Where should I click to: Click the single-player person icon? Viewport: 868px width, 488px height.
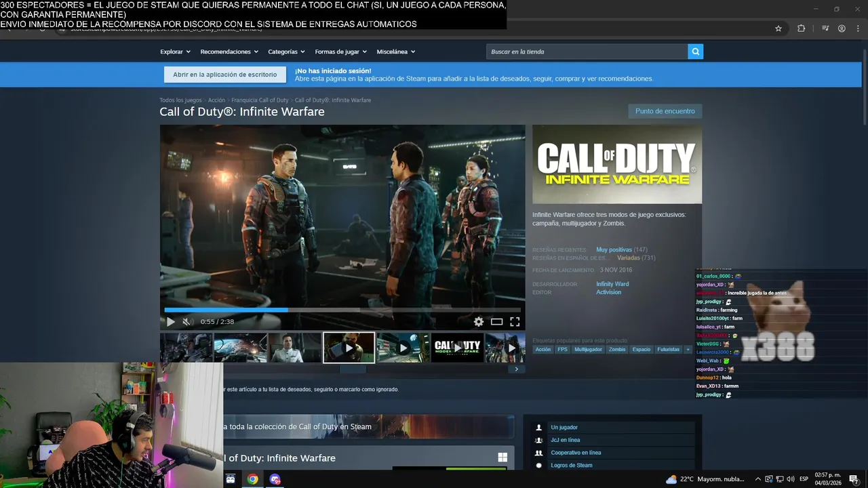(x=539, y=428)
